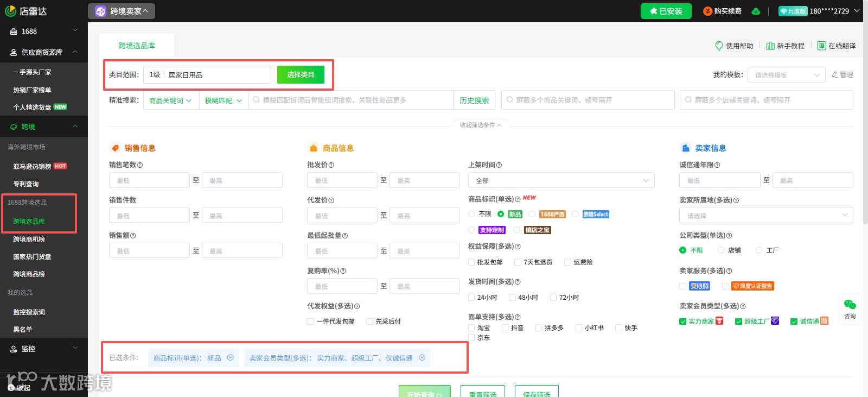The height and width of the screenshot is (397, 868).
Task: Click the 历史搜索 button
Action: pyautogui.click(x=474, y=100)
